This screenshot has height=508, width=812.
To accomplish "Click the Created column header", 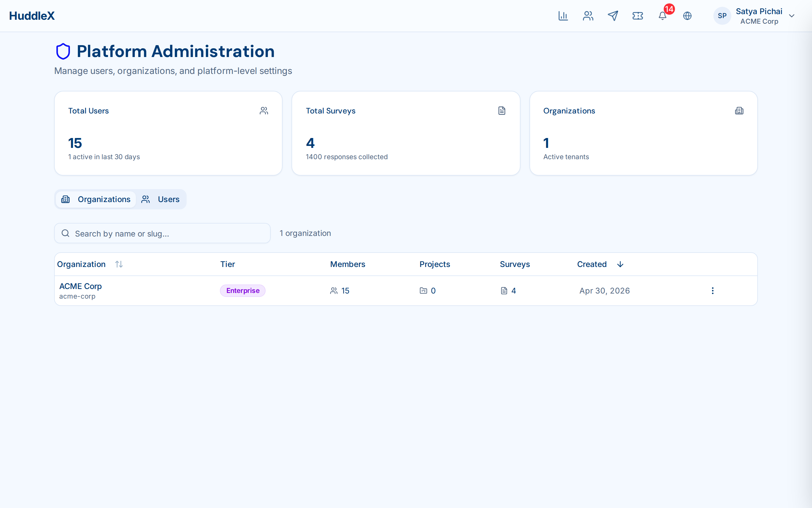I will click(x=592, y=264).
